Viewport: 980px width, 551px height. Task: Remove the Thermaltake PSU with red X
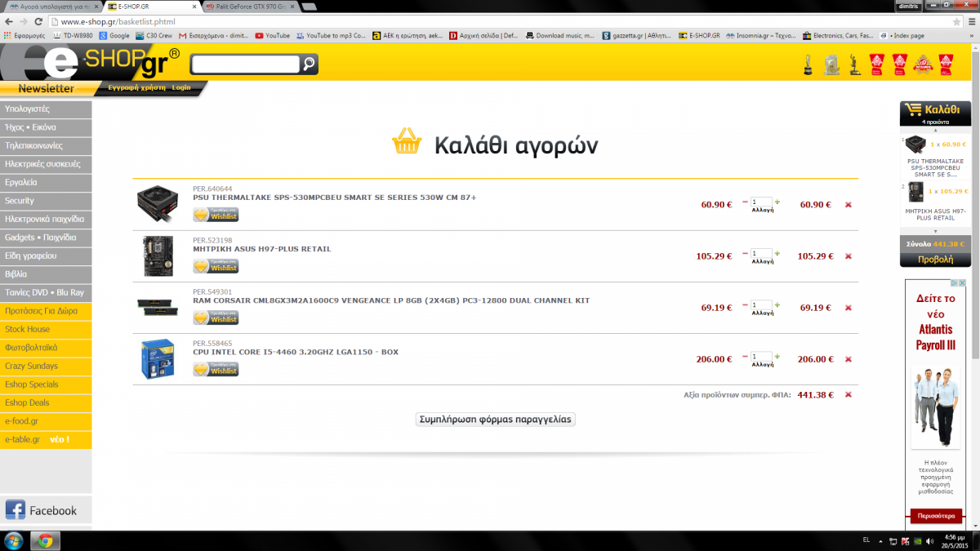click(848, 205)
